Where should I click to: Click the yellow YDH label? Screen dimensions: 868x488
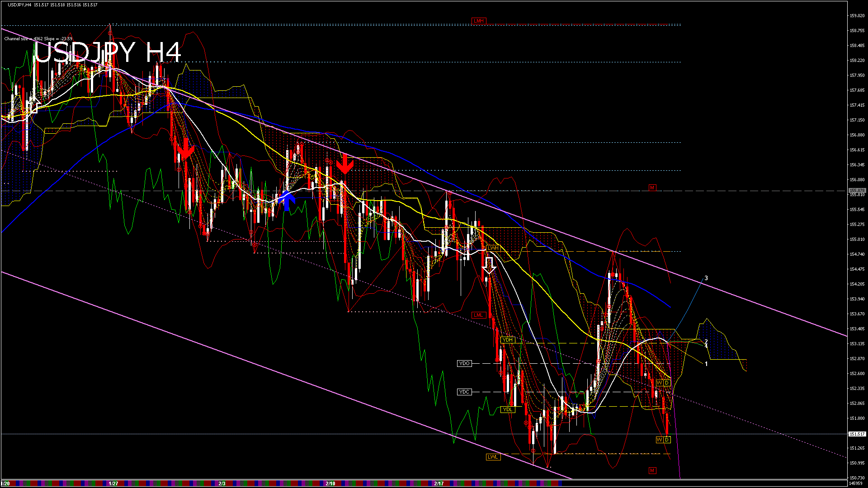point(507,340)
